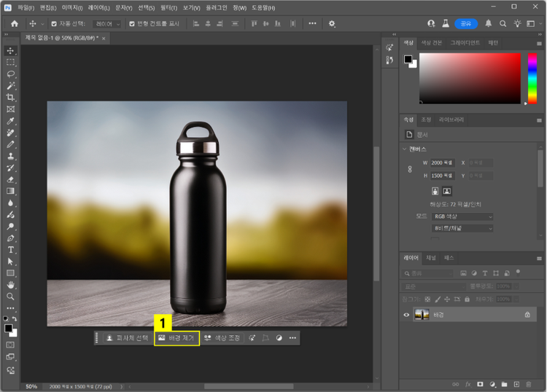Toggle the 자동 선택 checkbox
Viewport: 547px width, 392px height.
[x=53, y=23]
